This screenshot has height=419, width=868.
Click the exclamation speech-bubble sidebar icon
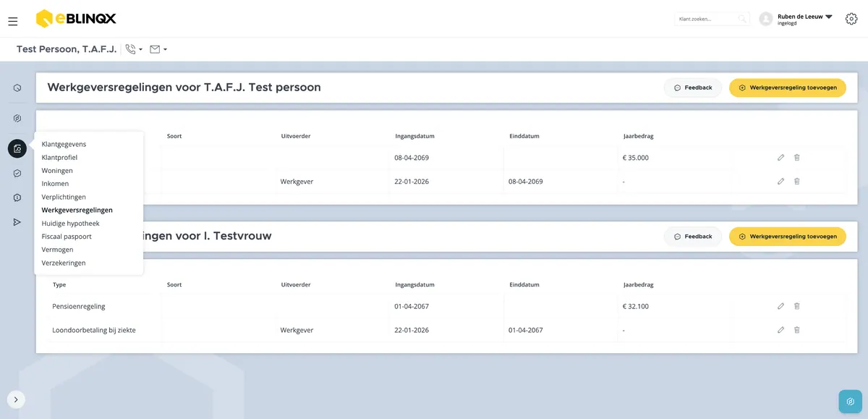(x=17, y=198)
